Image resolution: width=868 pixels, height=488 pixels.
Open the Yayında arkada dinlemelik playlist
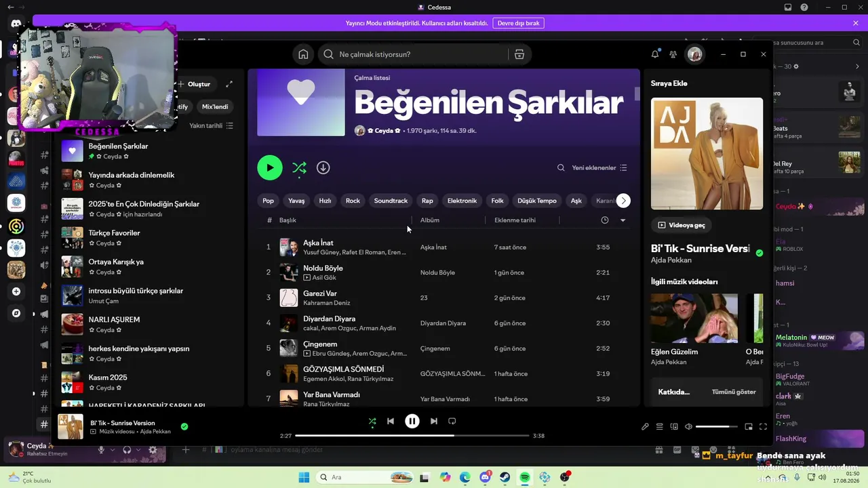pos(149,180)
